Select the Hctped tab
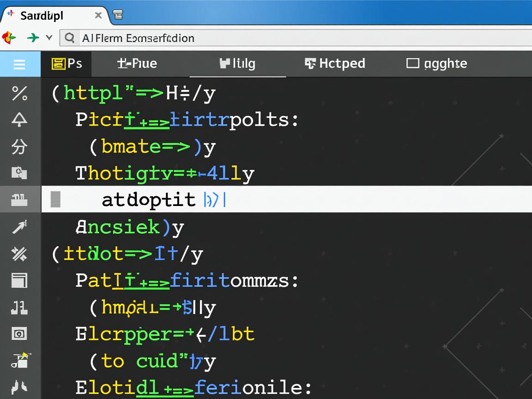Viewport: 532px width, 399px height. pos(335,64)
